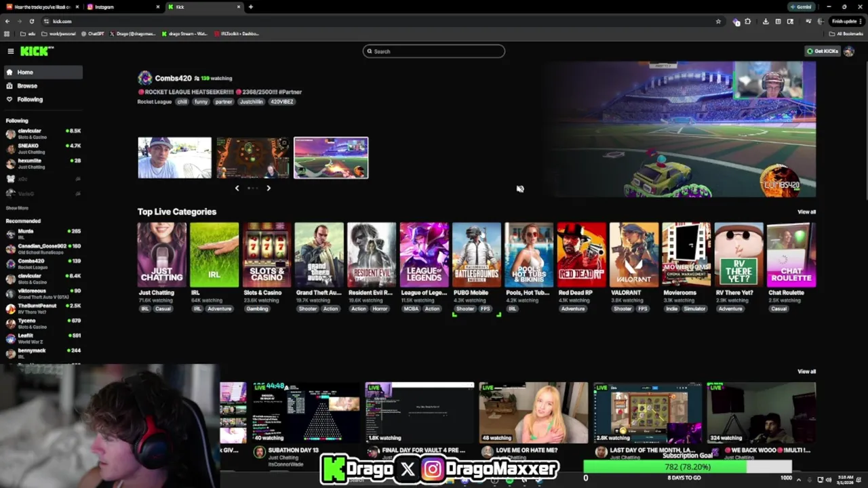Open Tyceno in Recommended channels
This screenshot has height=488, width=868.
click(x=42, y=323)
